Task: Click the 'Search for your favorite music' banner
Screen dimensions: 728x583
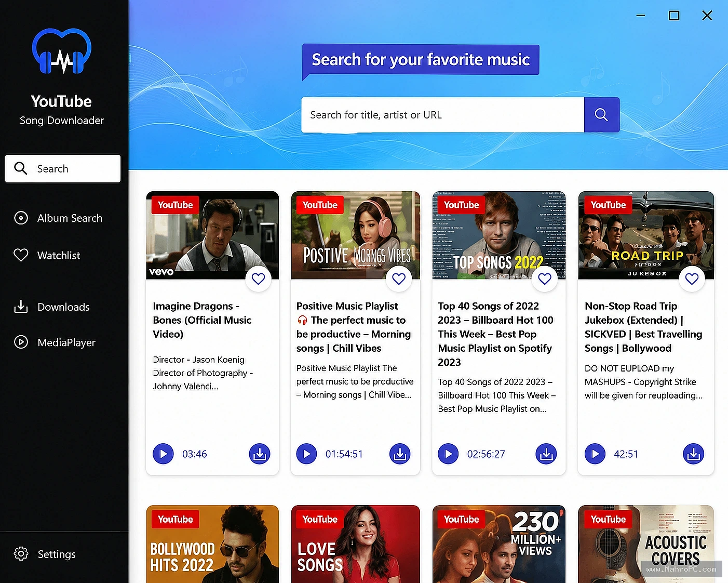Action: click(421, 60)
